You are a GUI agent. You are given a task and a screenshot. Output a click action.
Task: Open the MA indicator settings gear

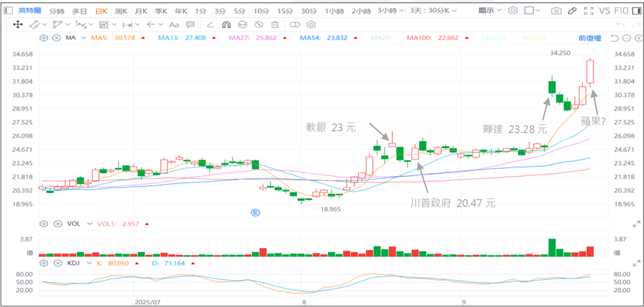coord(44,37)
